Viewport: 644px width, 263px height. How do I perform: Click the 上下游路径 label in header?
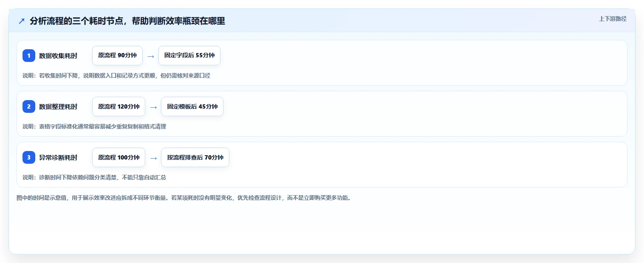click(613, 19)
